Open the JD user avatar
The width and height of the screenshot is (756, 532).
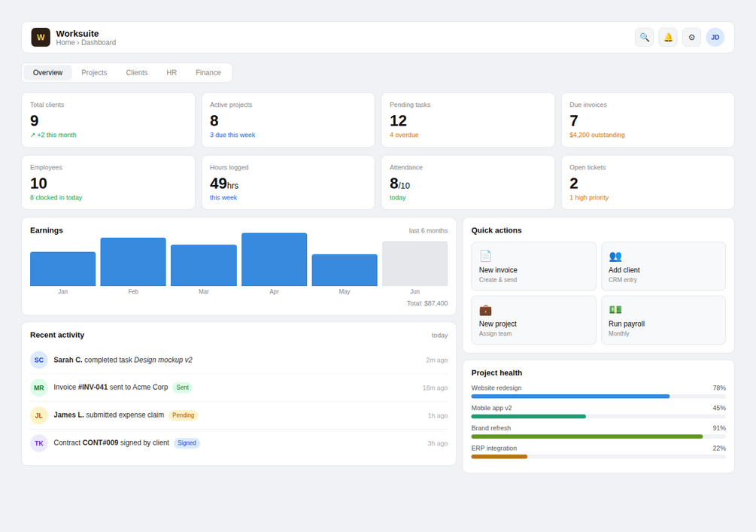point(715,37)
